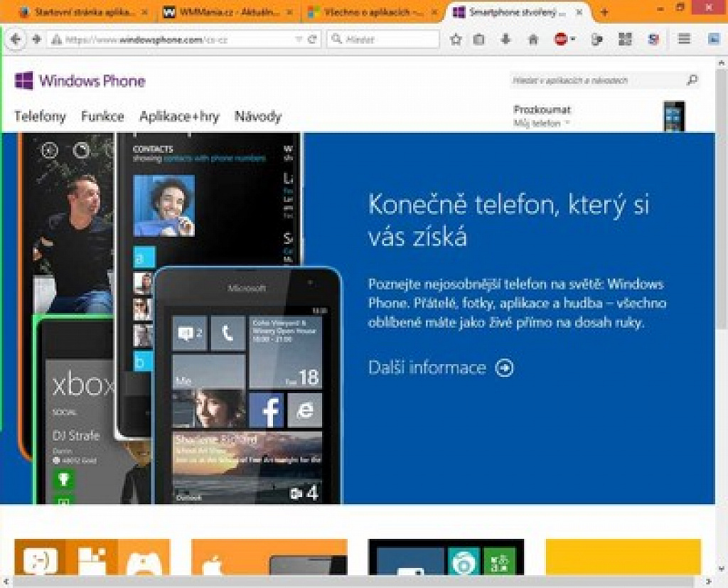Image resolution: width=728 pixels, height=588 pixels.
Task: Click the phone thumbnail next to Prozkoumat
Action: tap(674, 117)
